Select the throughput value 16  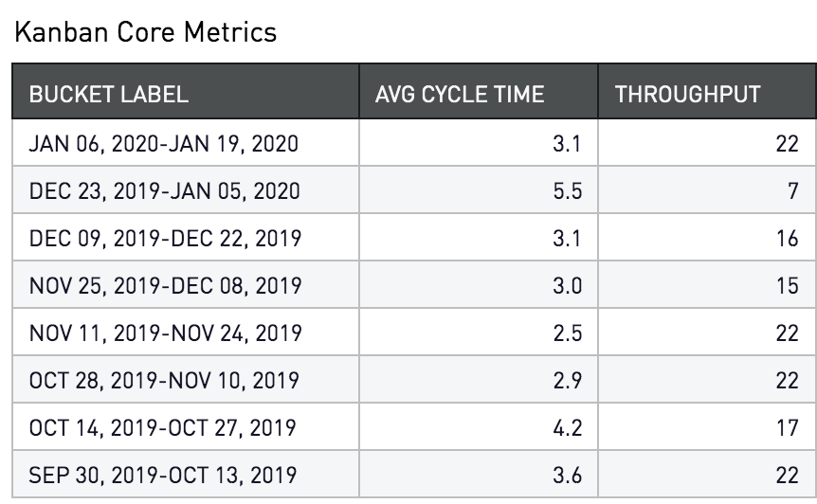point(787,239)
